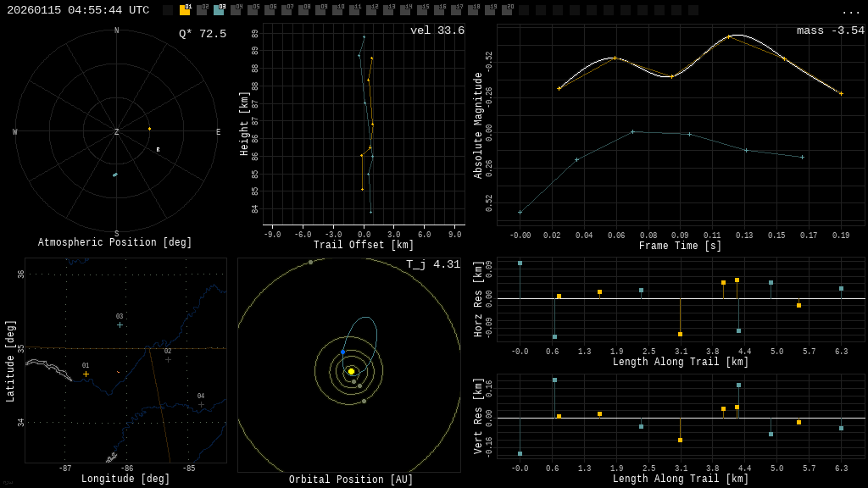The height and width of the screenshot is (488, 868).
Task: Expand the Q* 72.5 value label
Action: pos(203,34)
